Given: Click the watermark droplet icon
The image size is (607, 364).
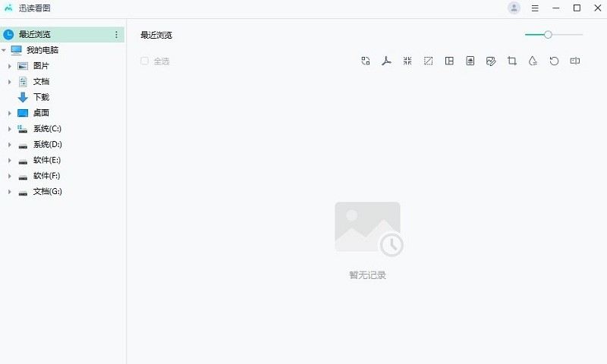Looking at the screenshot, I should pos(533,61).
